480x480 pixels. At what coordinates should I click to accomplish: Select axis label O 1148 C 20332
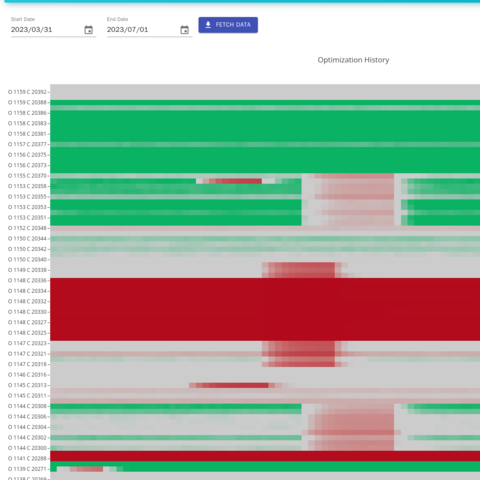point(27,301)
